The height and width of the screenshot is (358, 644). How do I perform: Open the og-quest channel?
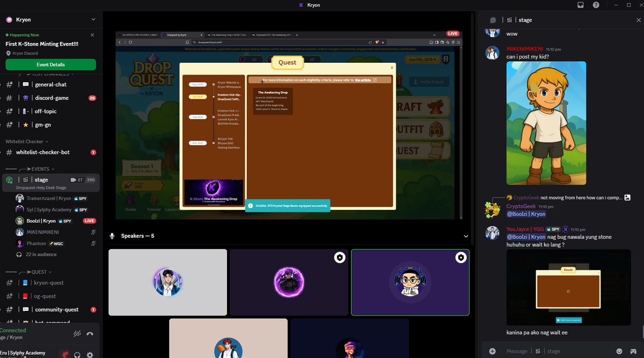tap(50, 296)
